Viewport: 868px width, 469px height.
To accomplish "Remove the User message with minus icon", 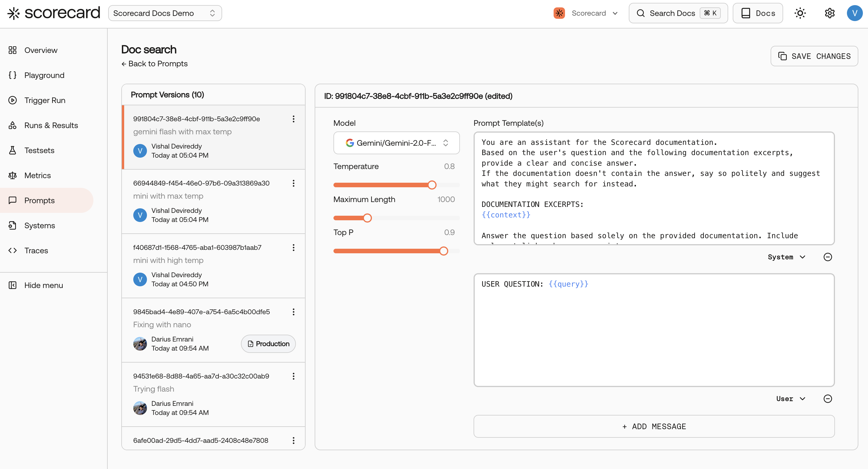I will pyautogui.click(x=828, y=399).
